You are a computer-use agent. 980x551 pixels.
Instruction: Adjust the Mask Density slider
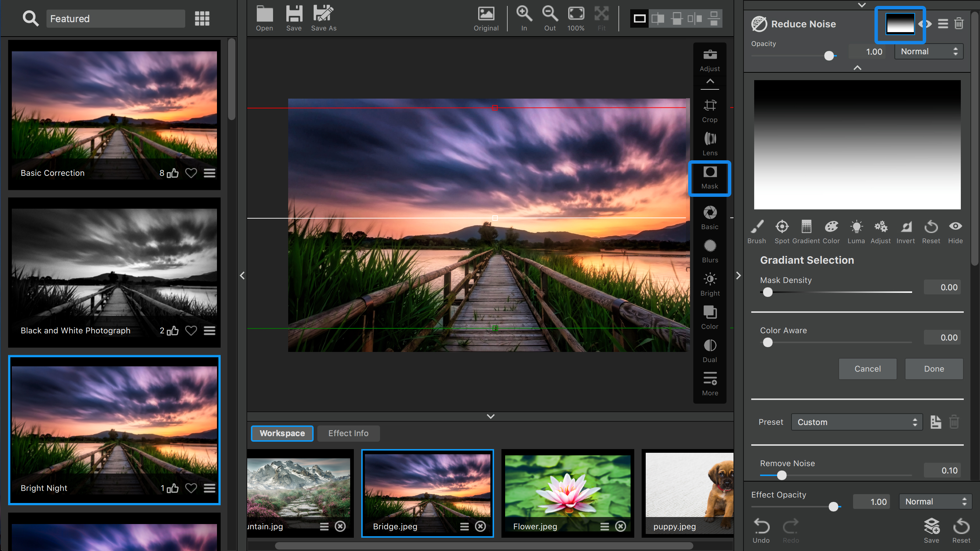pos(836,292)
